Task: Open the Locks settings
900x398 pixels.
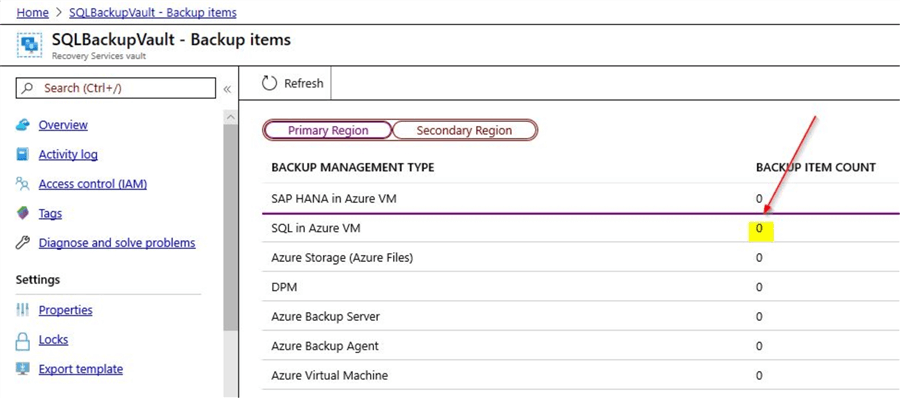Action: pos(53,339)
